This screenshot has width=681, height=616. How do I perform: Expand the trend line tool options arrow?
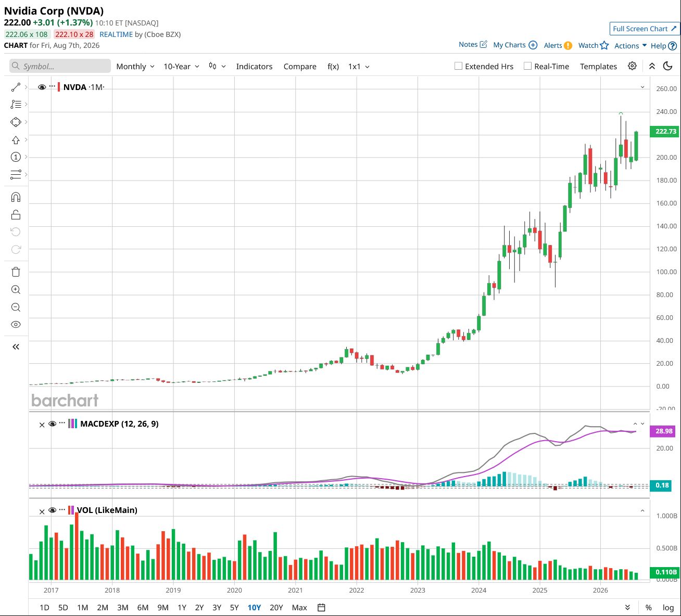coord(26,87)
